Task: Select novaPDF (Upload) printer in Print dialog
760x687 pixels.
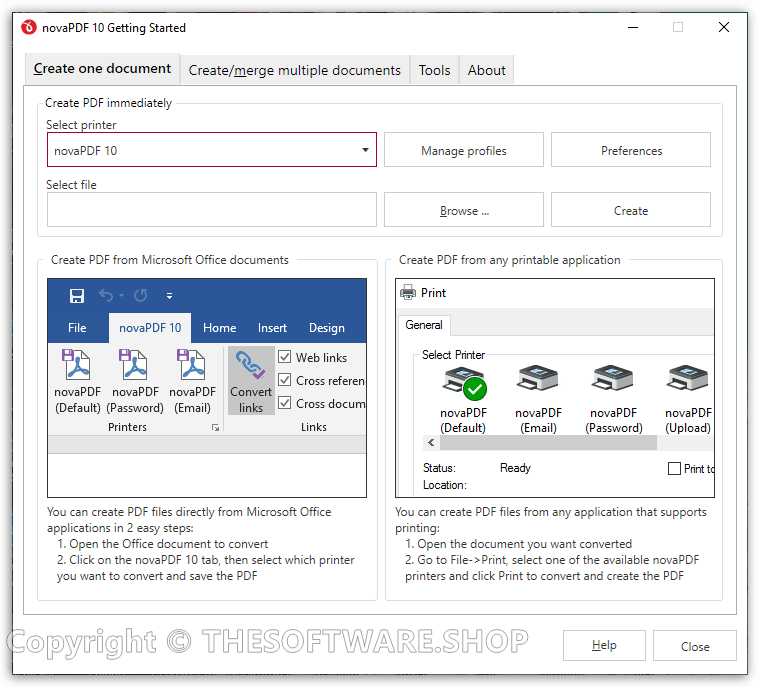Action: [688, 400]
